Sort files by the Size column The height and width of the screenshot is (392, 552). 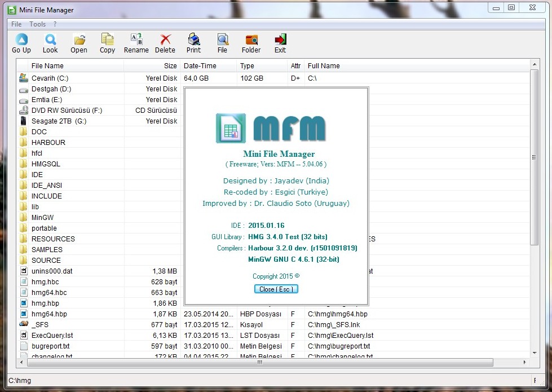pyautogui.click(x=170, y=65)
